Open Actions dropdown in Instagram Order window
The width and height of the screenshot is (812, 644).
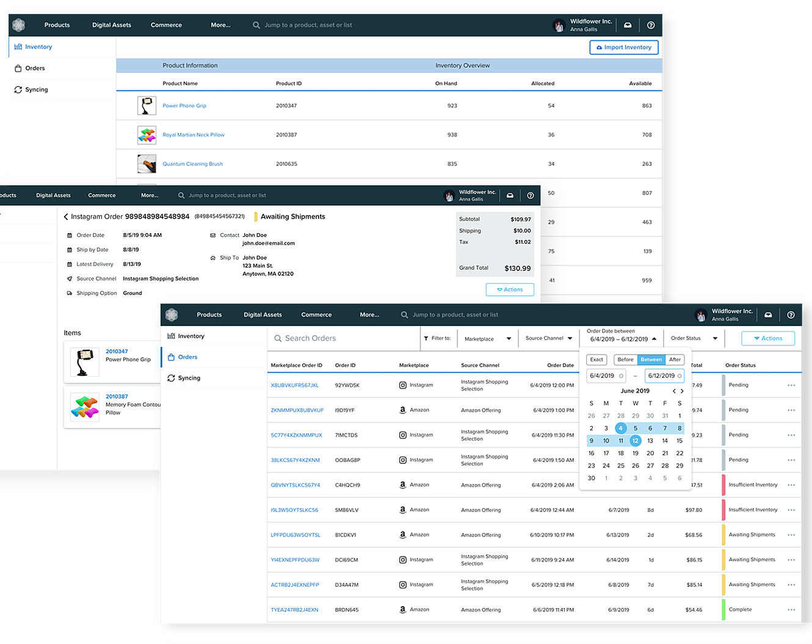point(510,289)
